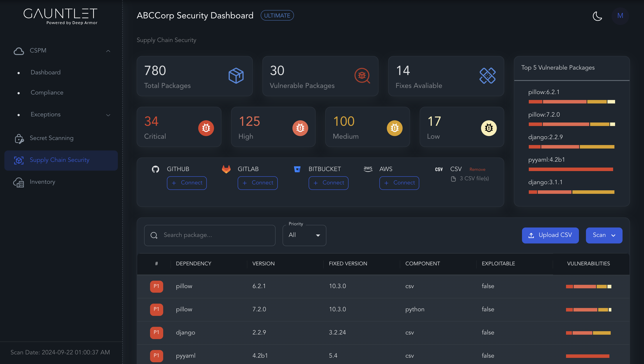Open the user avatar M menu
644x364 pixels.
pyautogui.click(x=620, y=16)
